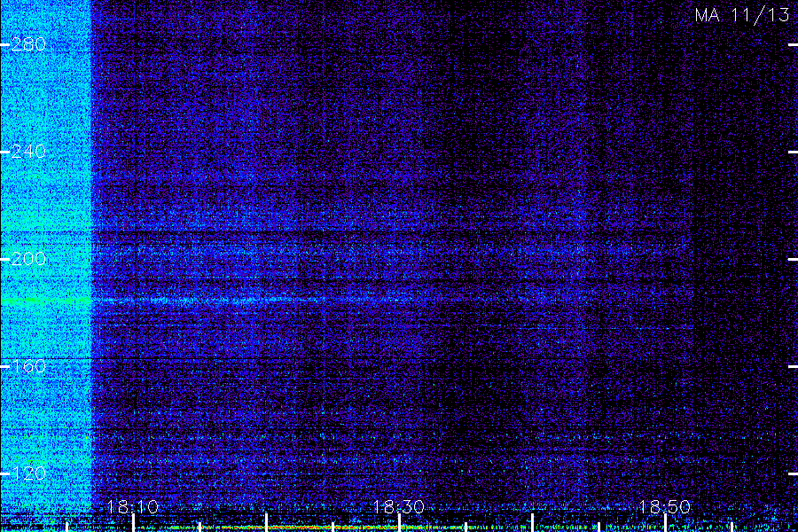Click the 18:50 time label
Viewport: 798px width, 532px height.
point(665,506)
